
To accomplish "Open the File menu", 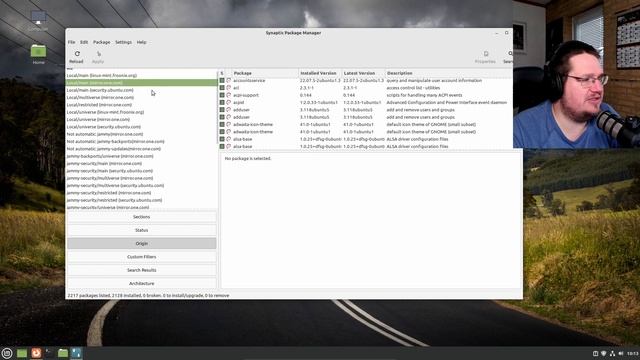I will [71, 42].
